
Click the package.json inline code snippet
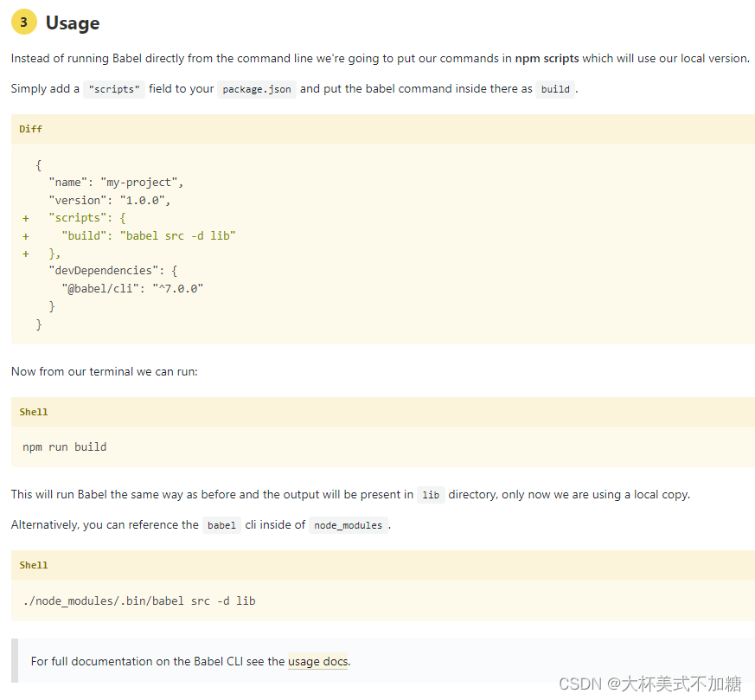point(257,89)
